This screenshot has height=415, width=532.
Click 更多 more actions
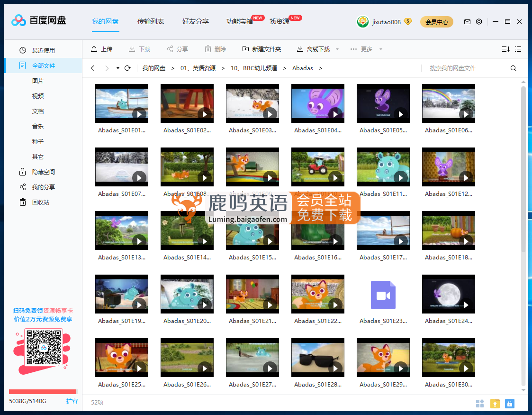(361, 49)
